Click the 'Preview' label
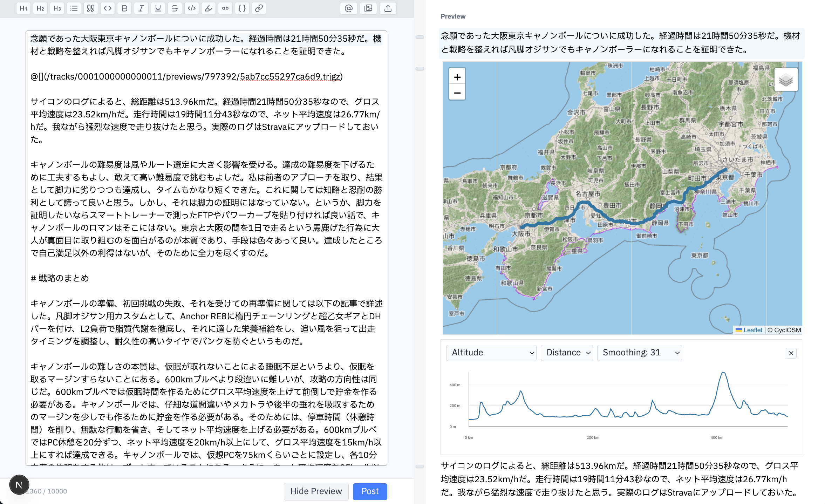 pyautogui.click(x=453, y=16)
